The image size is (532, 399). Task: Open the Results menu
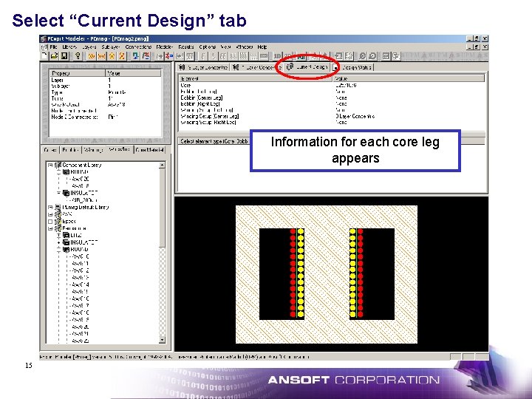click(x=186, y=47)
